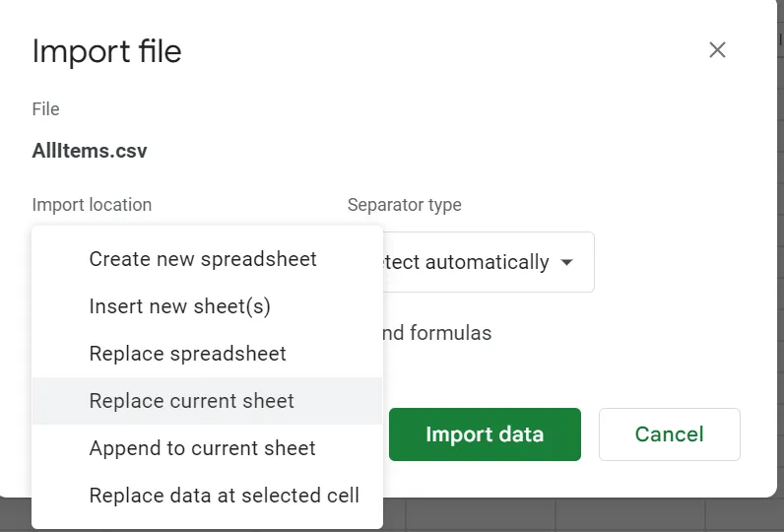Click the 'Separator type' label
This screenshot has width=784, height=532.
404,205
